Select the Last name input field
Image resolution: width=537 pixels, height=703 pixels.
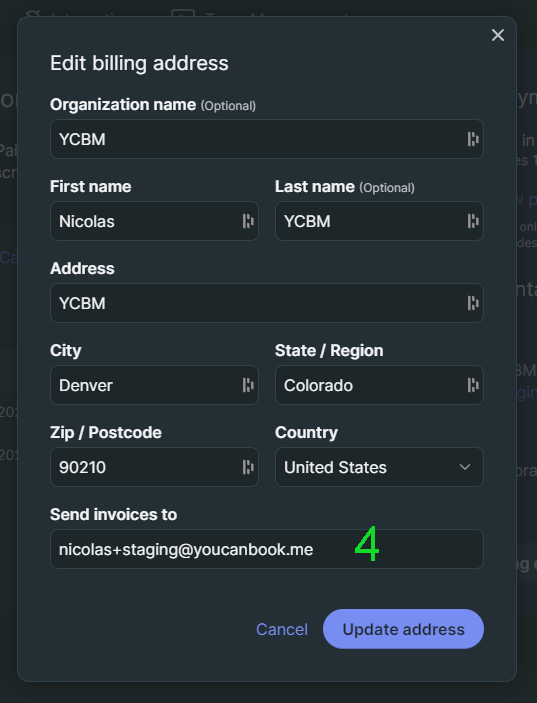(379, 221)
